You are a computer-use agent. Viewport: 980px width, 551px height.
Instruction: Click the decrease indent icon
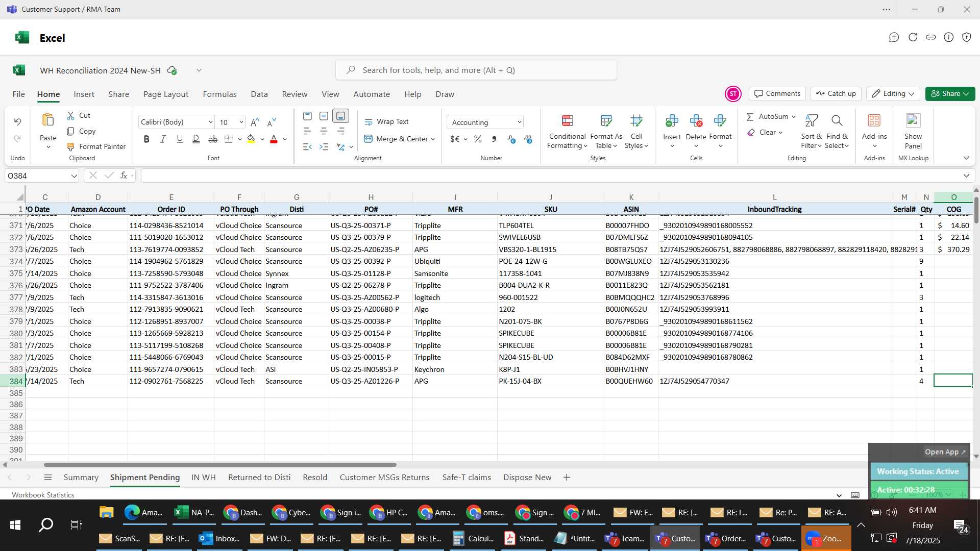click(307, 147)
